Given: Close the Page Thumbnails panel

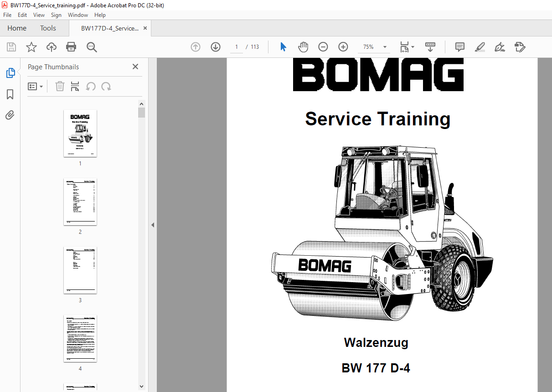Looking at the screenshot, I should (135, 67).
